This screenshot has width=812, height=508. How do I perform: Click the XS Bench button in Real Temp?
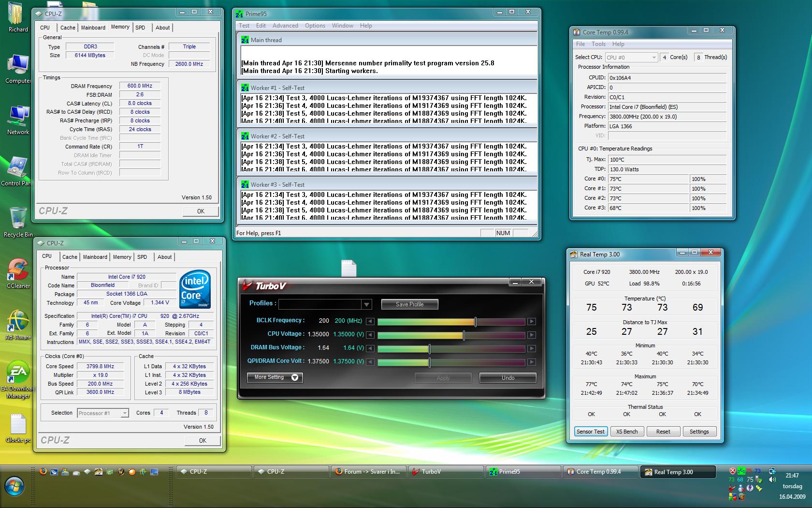(626, 432)
